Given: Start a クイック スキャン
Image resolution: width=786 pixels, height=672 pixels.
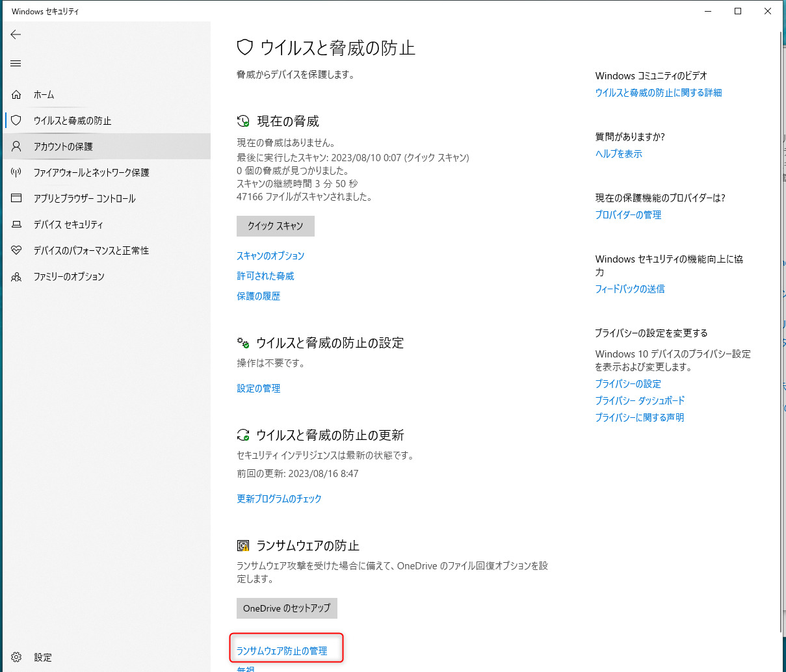Looking at the screenshot, I should (x=276, y=226).
